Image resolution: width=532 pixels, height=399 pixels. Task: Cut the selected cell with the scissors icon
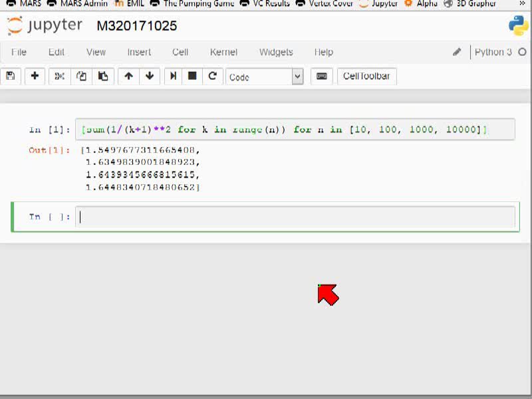[59, 76]
